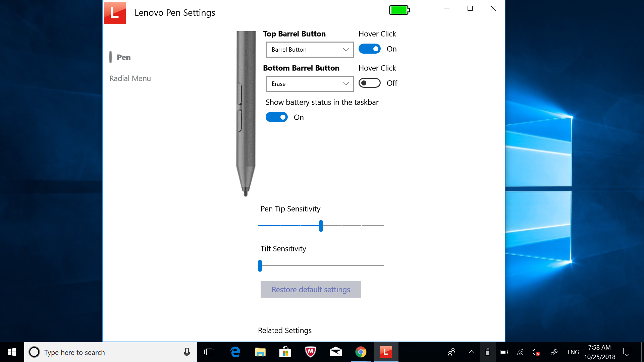
Task: Open File Explorer from the taskbar
Action: coord(260,352)
